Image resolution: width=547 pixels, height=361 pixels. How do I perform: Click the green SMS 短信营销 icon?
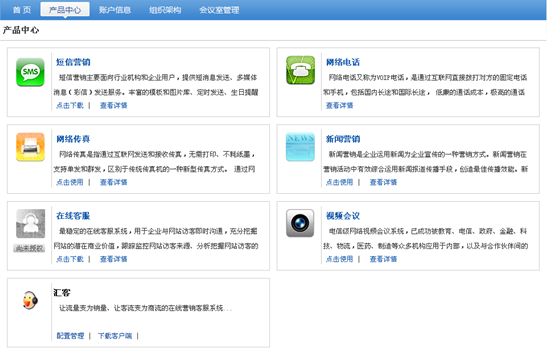[30, 72]
